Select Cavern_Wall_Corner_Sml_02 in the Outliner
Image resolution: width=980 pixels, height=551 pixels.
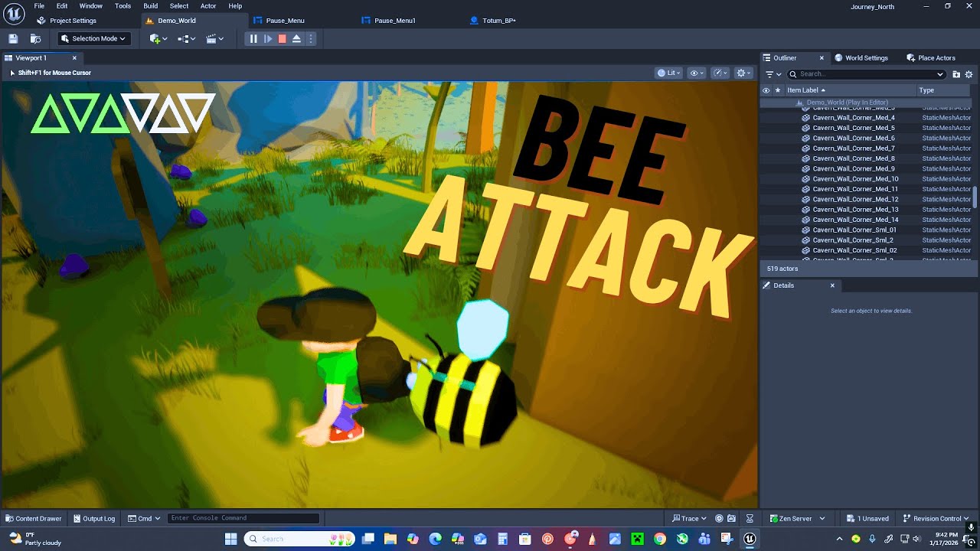point(854,250)
